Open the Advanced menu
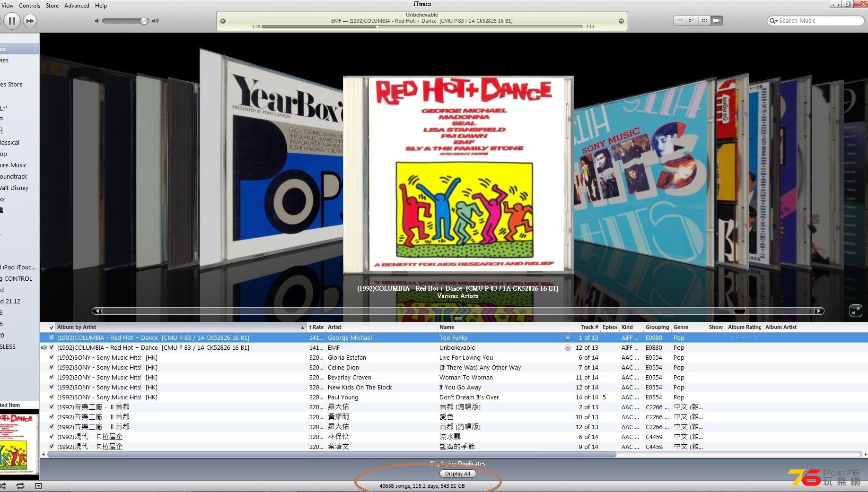 pos(77,6)
